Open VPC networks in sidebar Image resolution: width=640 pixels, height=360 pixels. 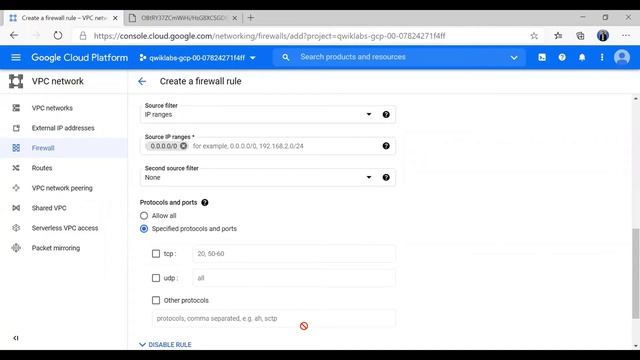point(52,108)
